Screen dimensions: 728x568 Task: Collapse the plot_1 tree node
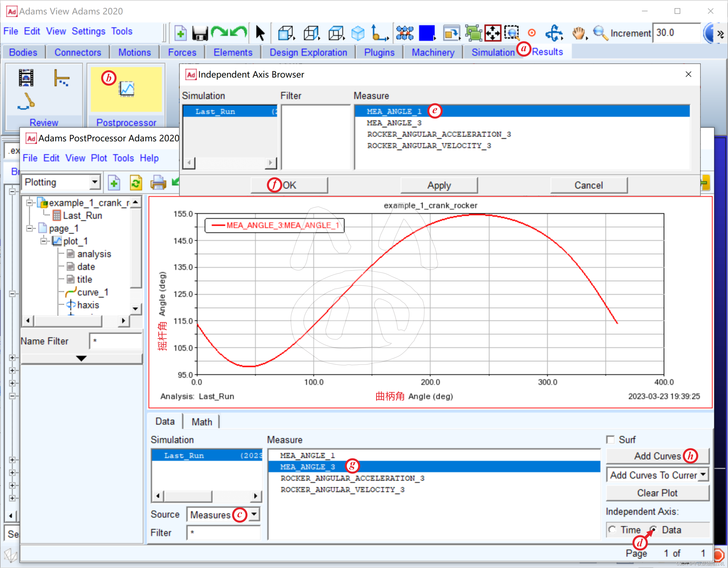point(44,241)
